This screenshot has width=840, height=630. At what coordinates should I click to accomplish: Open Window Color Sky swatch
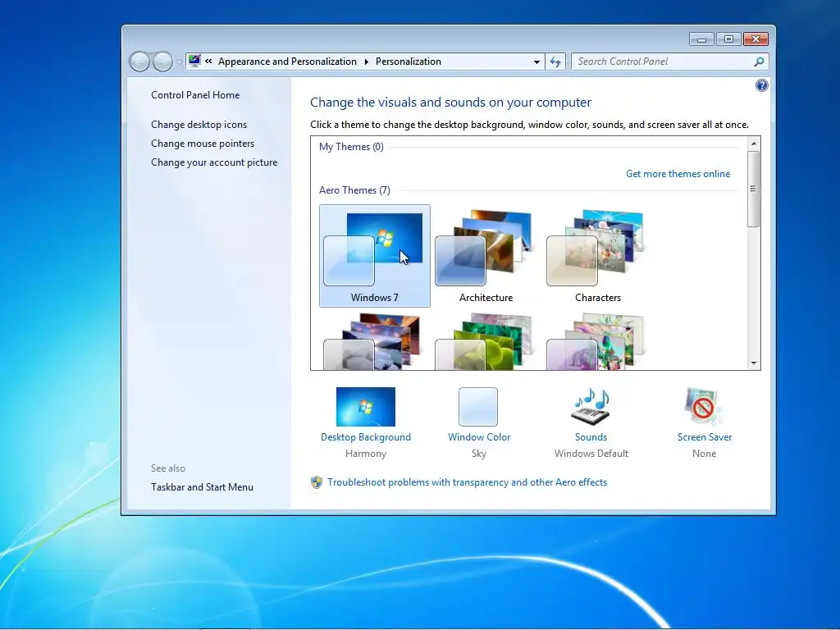(478, 407)
